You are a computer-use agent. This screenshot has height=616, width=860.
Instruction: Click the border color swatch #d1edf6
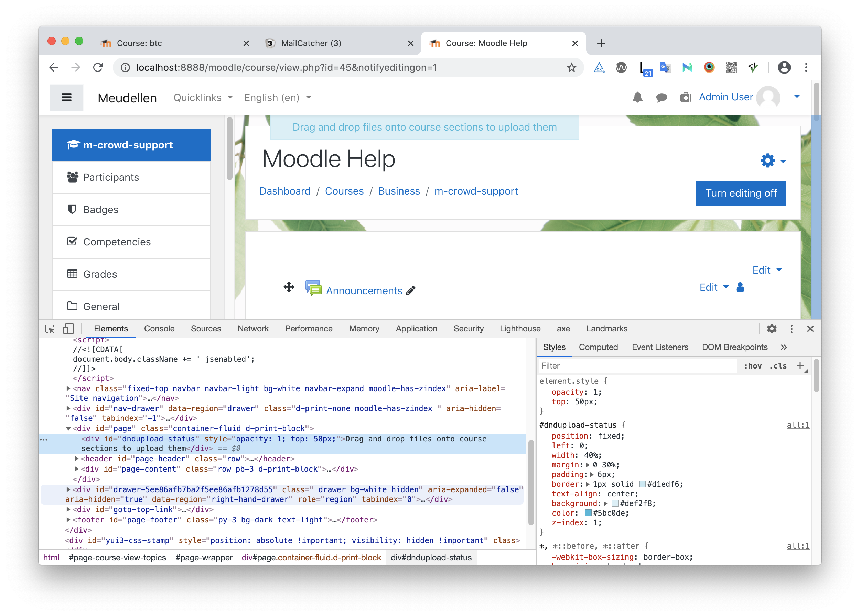[x=642, y=484]
